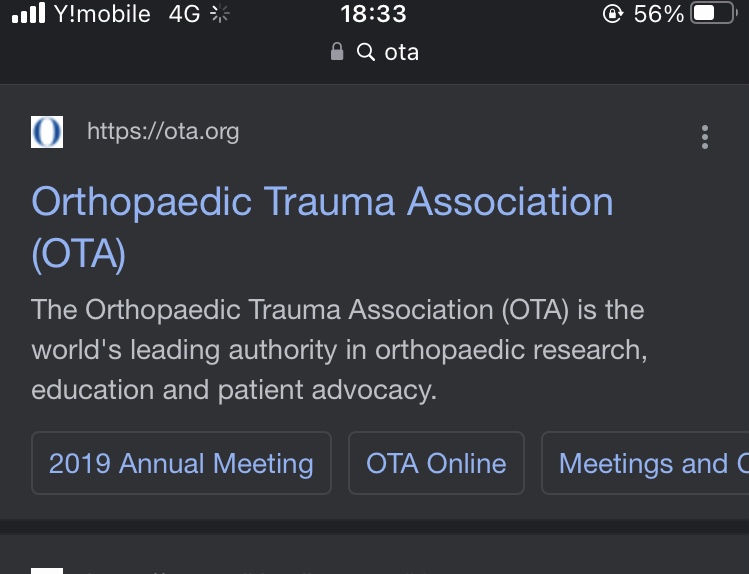The width and height of the screenshot is (749, 574).
Task: Open the three-dot options menu for ota.org result
Action: coord(705,137)
